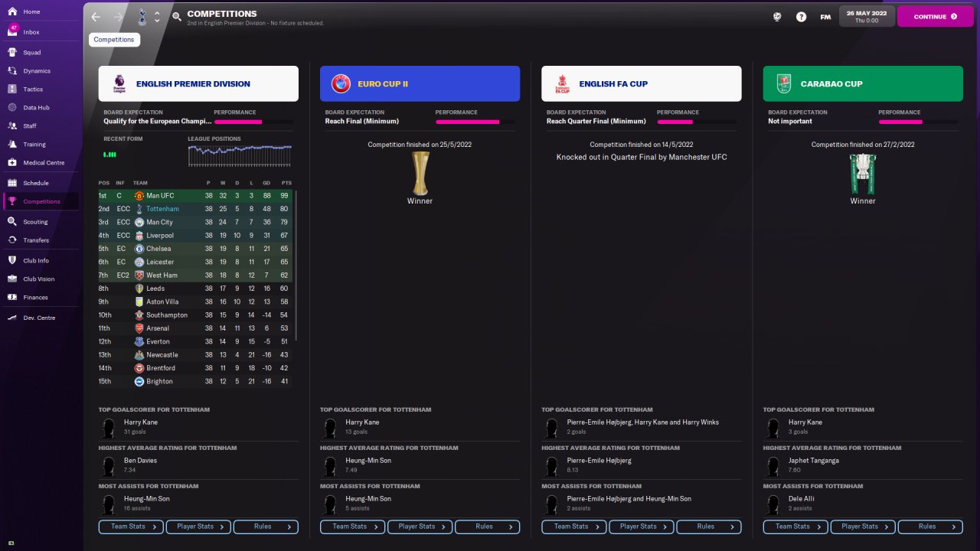The image size is (980, 551).
Task: Open the English Premier Division header card
Action: (198, 83)
